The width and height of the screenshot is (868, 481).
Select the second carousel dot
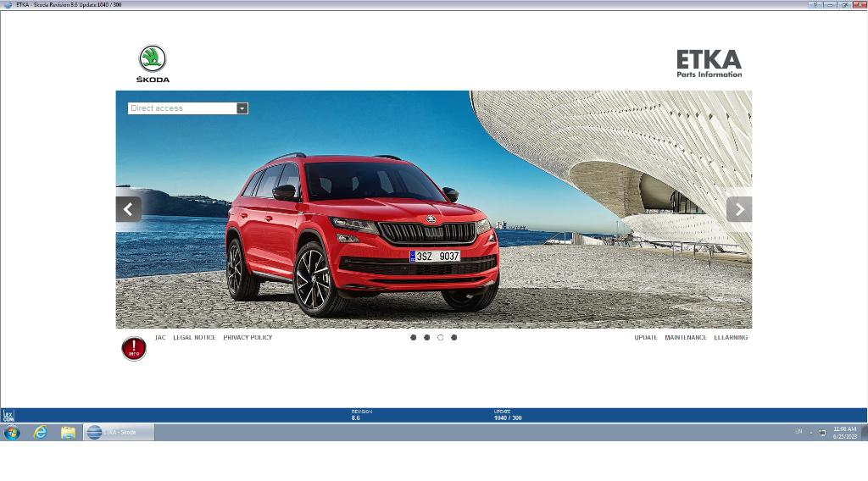click(x=426, y=337)
